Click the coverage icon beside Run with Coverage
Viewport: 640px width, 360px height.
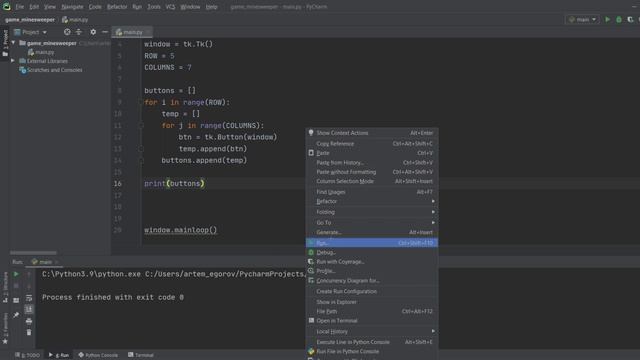(x=311, y=262)
